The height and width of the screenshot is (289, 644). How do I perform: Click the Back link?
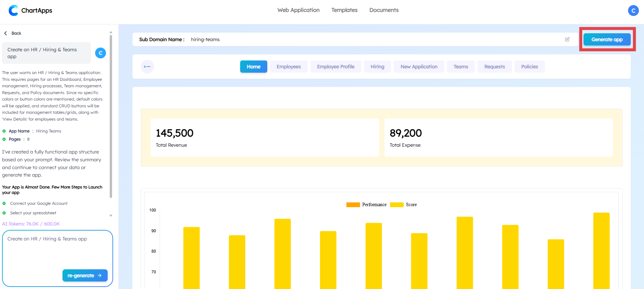(x=16, y=33)
